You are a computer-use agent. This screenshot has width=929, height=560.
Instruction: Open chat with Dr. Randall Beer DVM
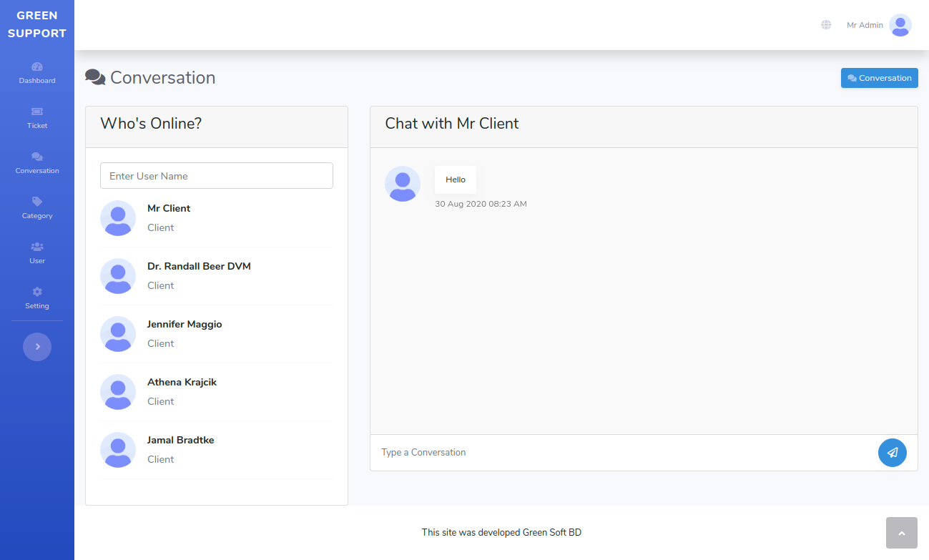199,267
